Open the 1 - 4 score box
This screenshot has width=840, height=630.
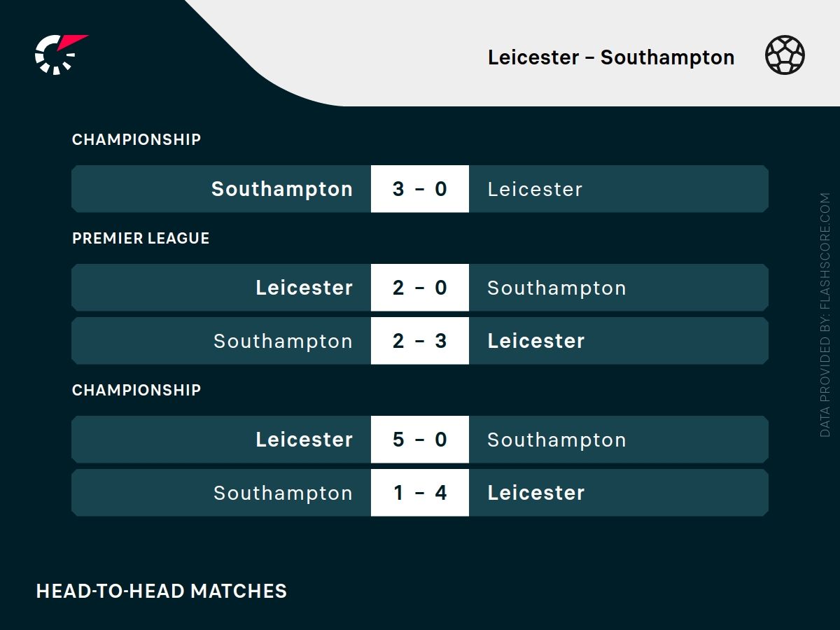point(419,493)
